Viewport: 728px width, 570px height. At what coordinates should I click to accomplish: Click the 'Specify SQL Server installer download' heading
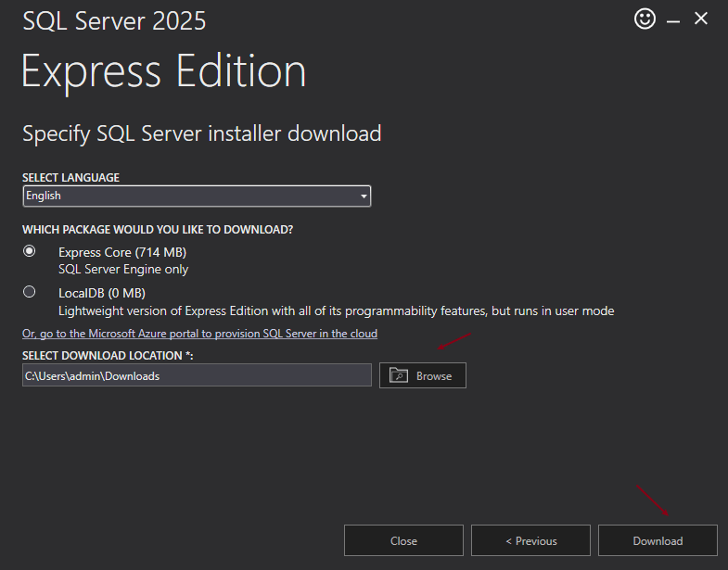pyautogui.click(x=202, y=133)
